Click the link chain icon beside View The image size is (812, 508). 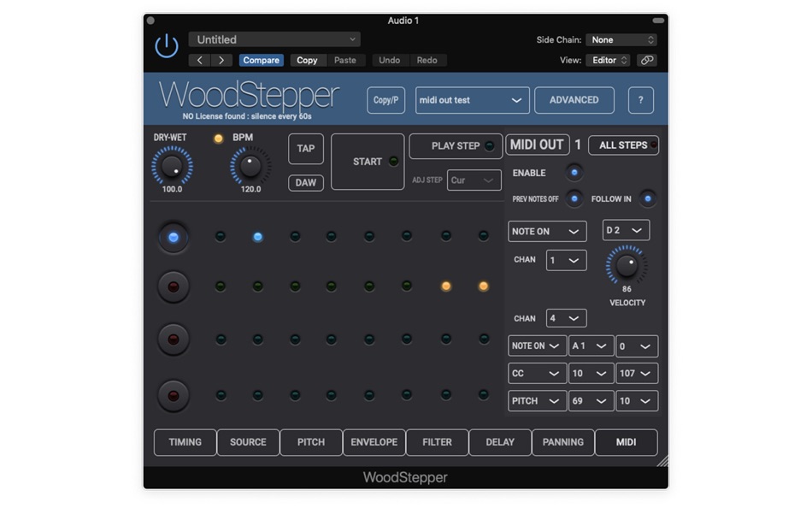(x=647, y=60)
